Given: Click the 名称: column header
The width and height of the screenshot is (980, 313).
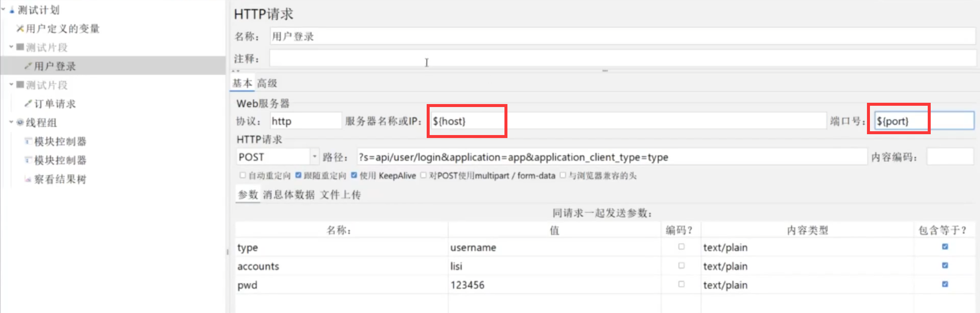Looking at the screenshot, I should click(341, 230).
